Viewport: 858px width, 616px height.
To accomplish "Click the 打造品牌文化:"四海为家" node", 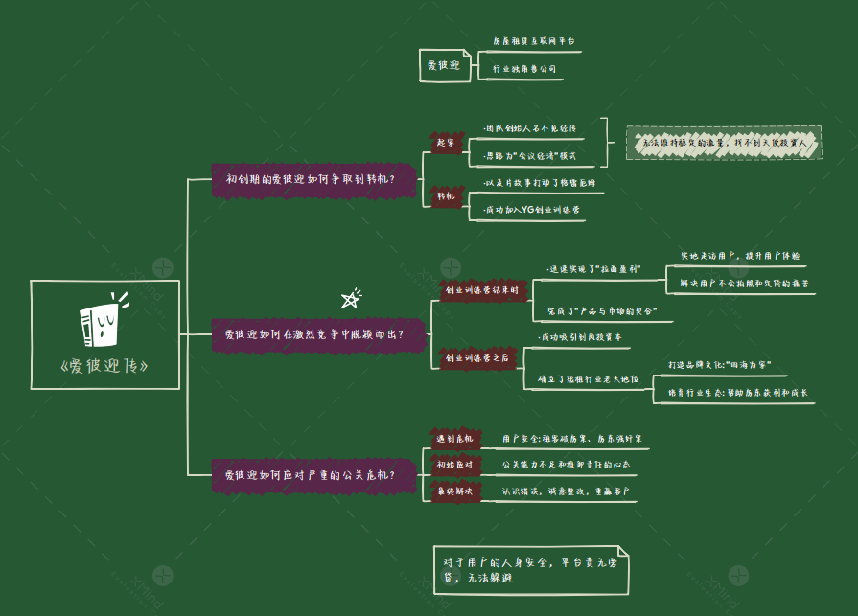I will [x=719, y=365].
